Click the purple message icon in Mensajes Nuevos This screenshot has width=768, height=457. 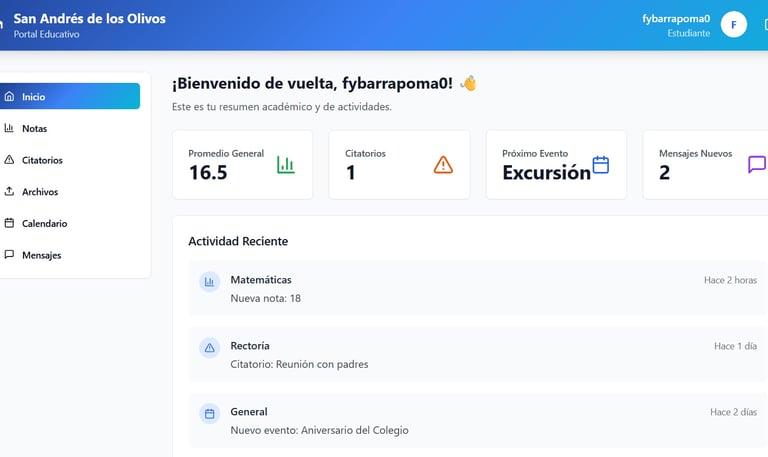[757, 165]
